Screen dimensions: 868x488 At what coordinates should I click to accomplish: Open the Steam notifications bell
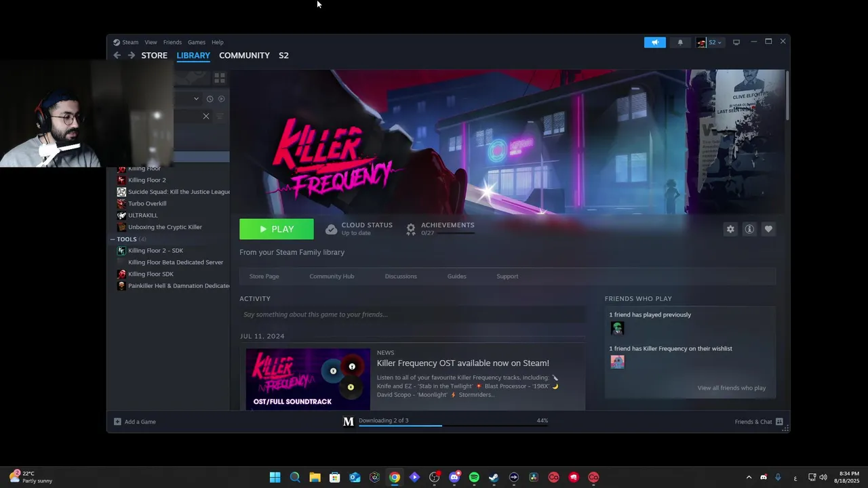coord(680,42)
